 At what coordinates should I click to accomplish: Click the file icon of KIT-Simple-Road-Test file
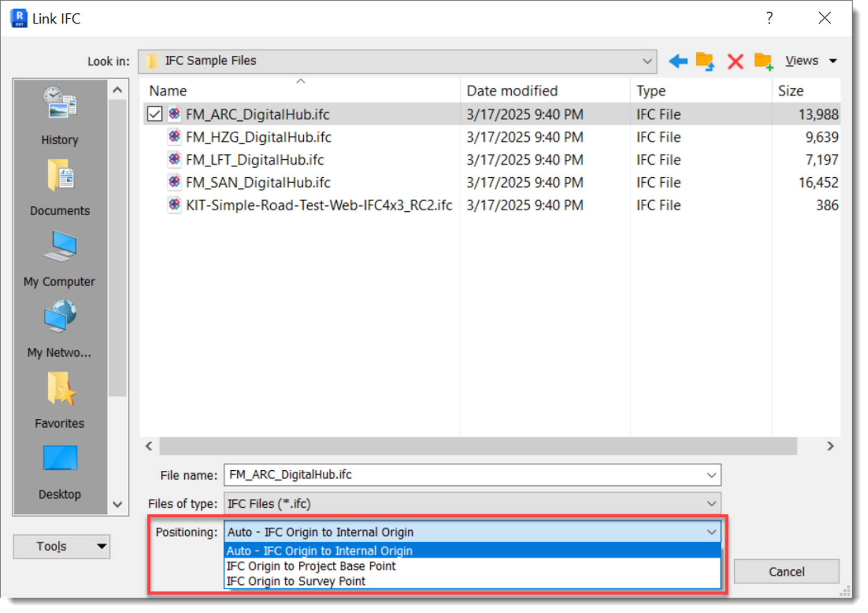point(174,205)
